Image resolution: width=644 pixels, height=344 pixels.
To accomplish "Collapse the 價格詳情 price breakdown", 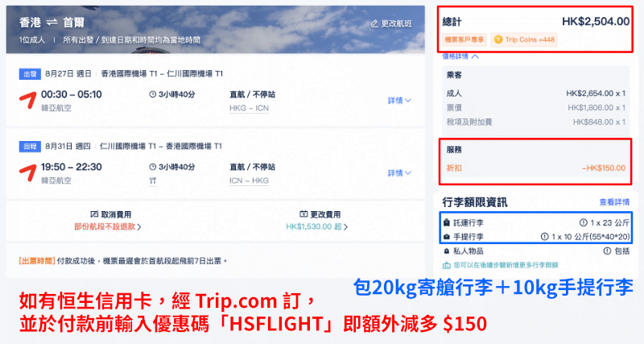I will pos(460,56).
